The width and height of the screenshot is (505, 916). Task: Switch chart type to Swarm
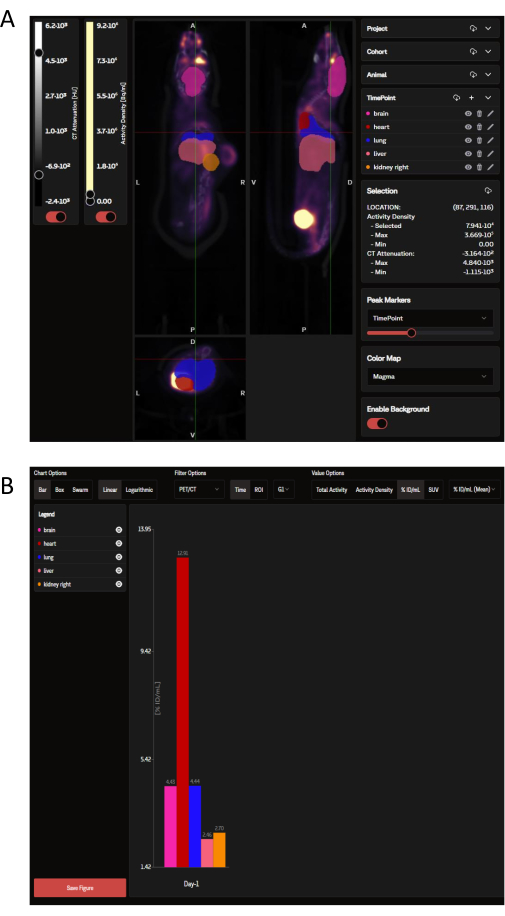(x=80, y=490)
